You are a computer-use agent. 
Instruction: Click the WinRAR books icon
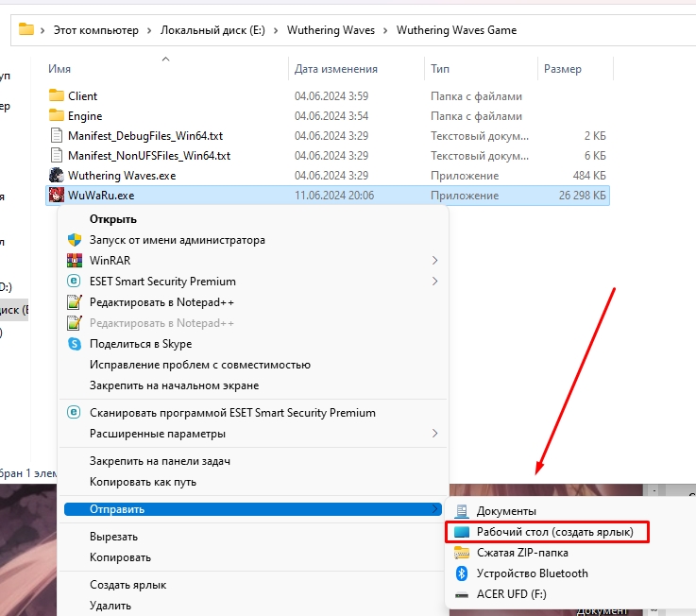pyautogui.click(x=75, y=260)
